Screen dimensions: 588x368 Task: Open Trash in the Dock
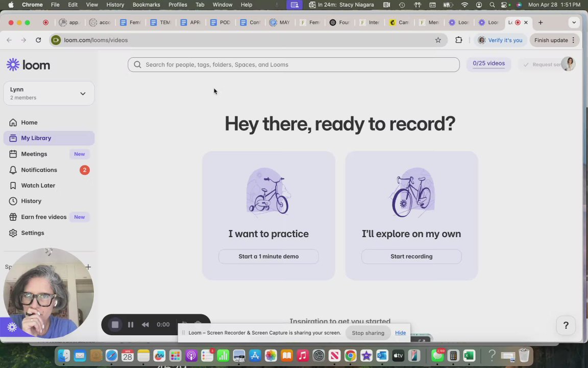click(x=524, y=355)
